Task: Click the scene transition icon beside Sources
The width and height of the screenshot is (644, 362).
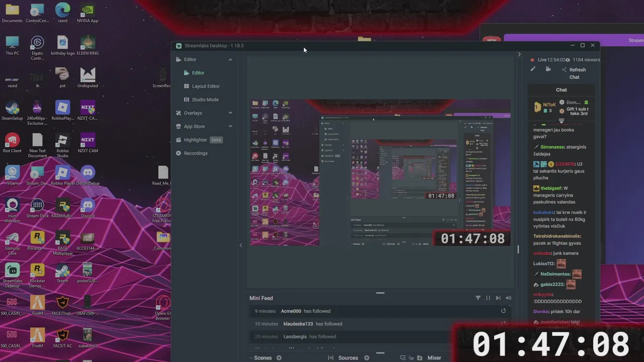Action: point(331,358)
